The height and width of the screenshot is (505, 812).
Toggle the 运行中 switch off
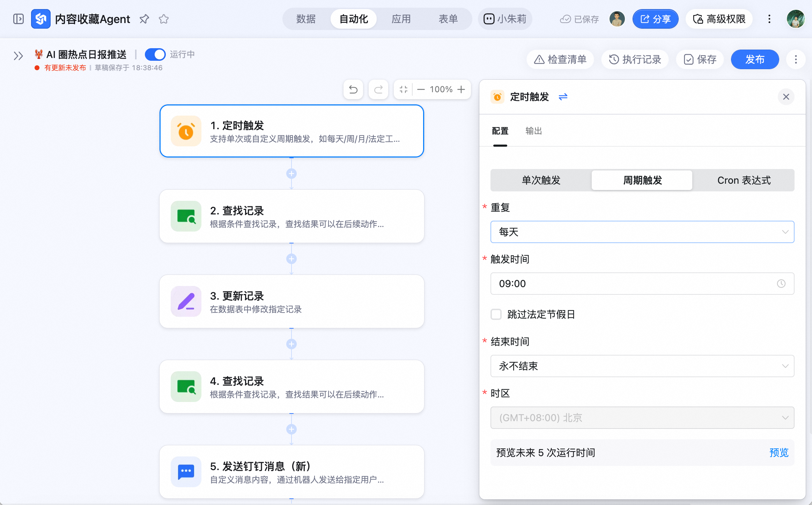click(x=155, y=54)
